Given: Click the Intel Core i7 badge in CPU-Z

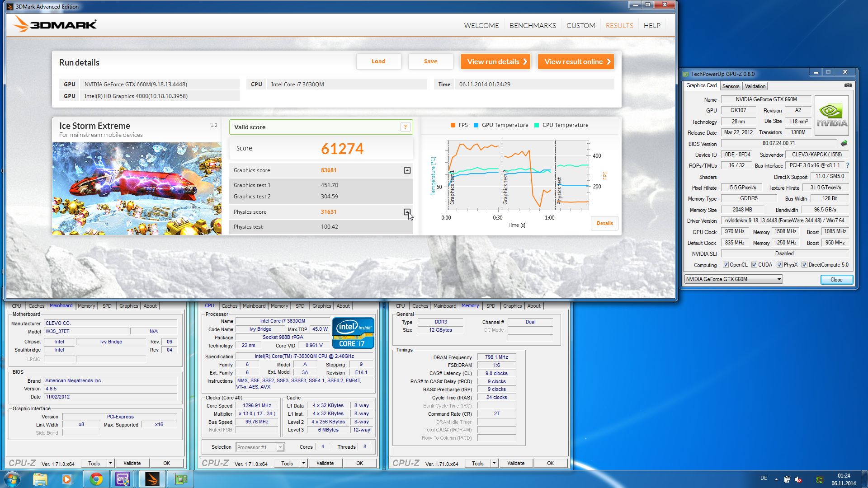Looking at the screenshot, I should 353,333.
